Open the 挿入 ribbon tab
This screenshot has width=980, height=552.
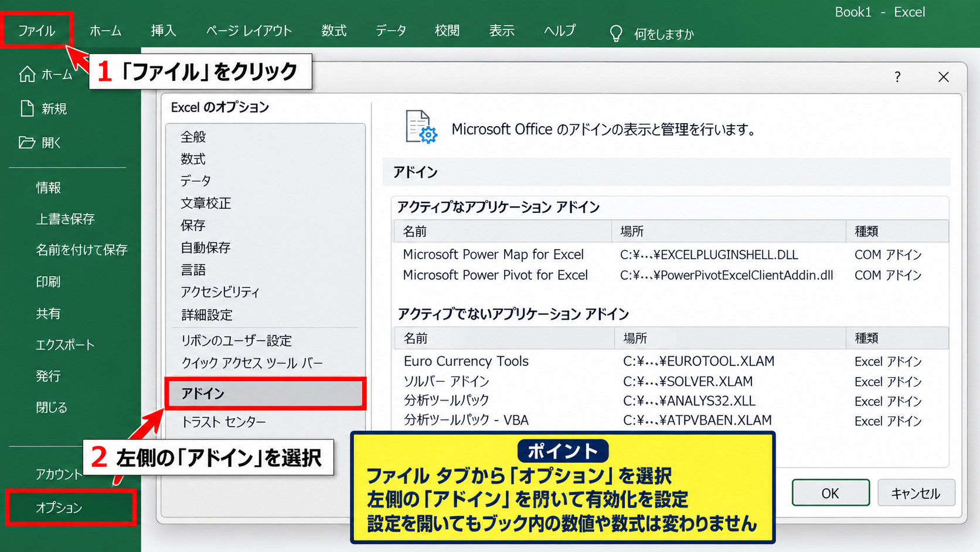pos(164,31)
